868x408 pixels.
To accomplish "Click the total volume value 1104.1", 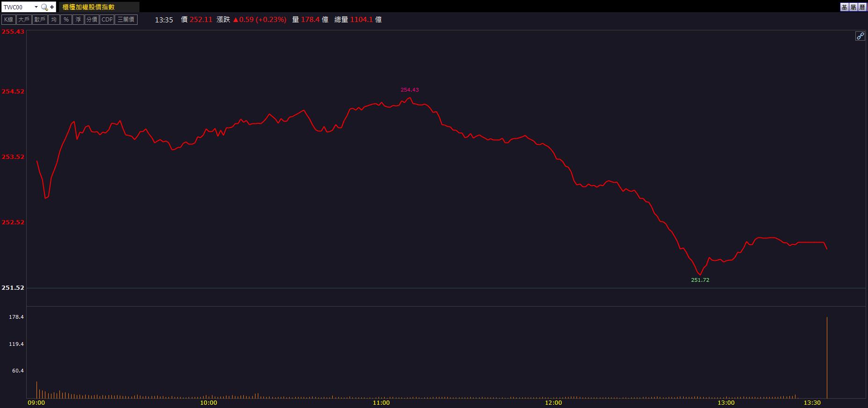I will coord(362,20).
